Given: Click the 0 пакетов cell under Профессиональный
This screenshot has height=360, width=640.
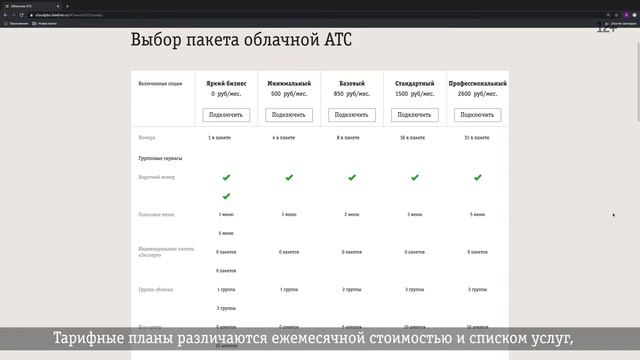Looking at the screenshot, I should (478, 252).
